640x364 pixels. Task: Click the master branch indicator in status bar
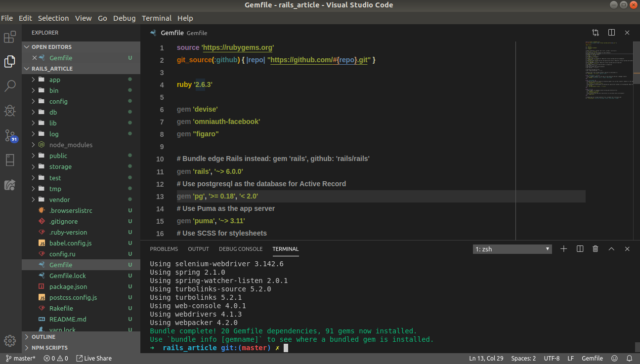coord(20,358)
